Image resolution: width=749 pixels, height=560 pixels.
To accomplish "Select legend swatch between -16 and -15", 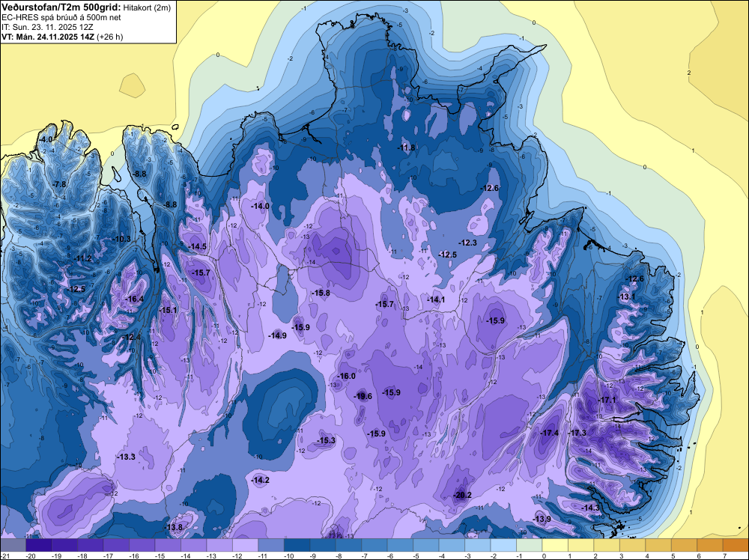I will (142, 545).
